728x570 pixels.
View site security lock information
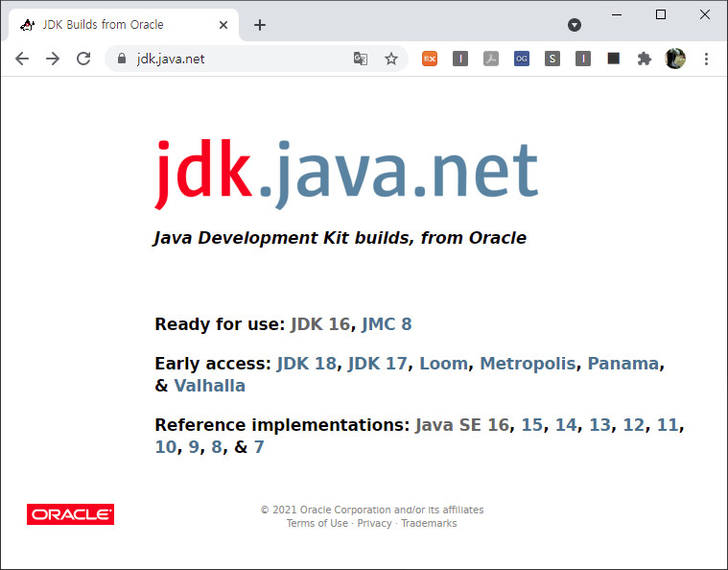pyautogui.click(x=122, y=59)
